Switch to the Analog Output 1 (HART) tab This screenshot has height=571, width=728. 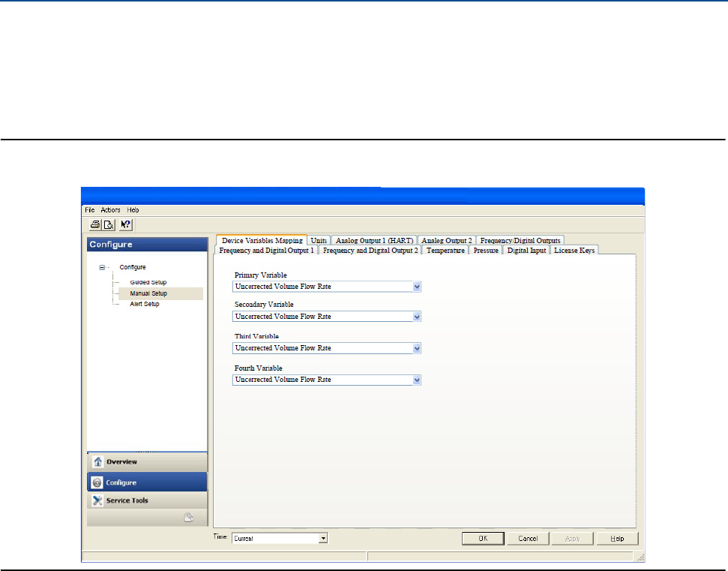click(x=374, y=241)
